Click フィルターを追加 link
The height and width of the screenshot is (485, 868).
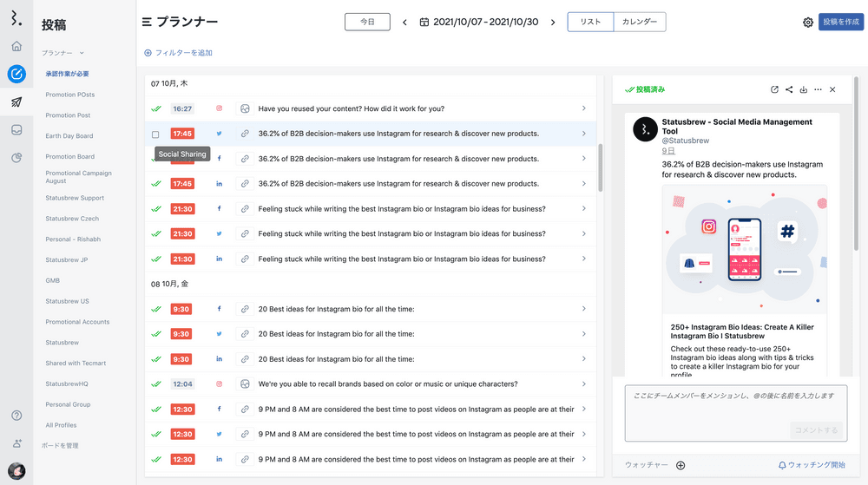pyautogui.click(x=179, y=53)
